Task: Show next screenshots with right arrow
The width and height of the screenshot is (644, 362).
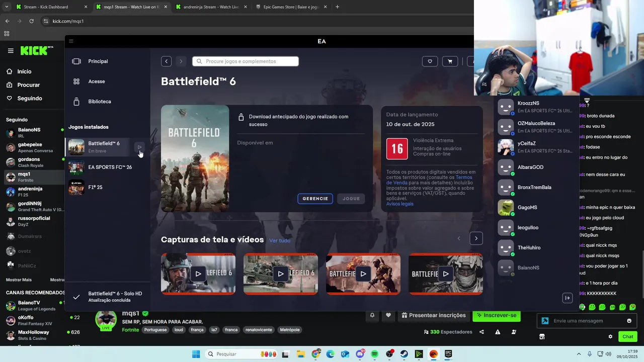Action: [x=476, y=238]
